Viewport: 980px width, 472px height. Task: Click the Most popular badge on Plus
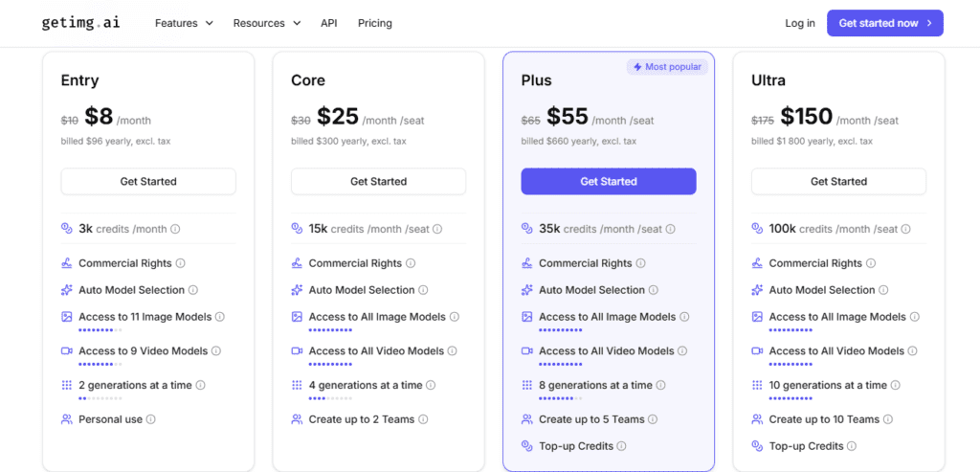(x=666, y=67)
